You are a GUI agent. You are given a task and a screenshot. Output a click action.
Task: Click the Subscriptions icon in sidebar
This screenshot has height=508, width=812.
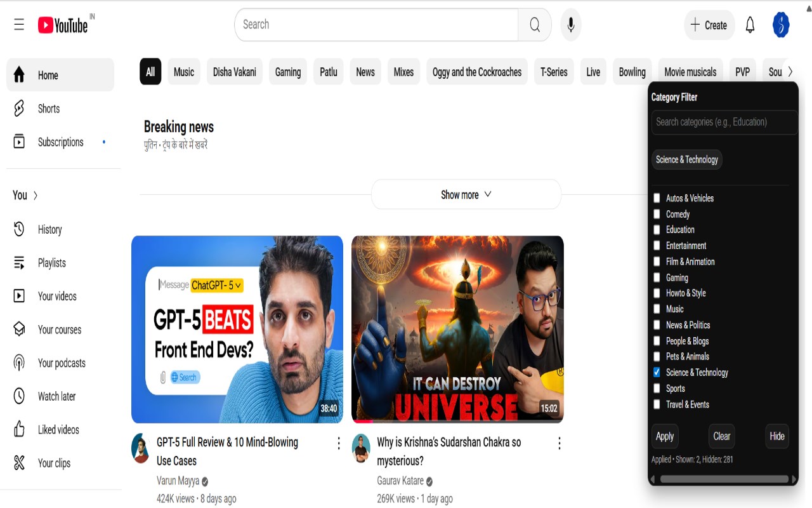19,142
